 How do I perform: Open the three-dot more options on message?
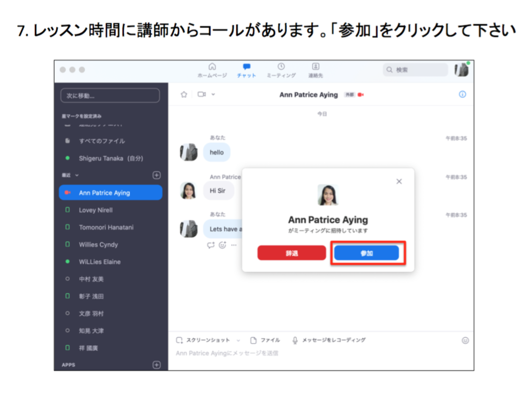pyautogui.click(x=234, y=245)
